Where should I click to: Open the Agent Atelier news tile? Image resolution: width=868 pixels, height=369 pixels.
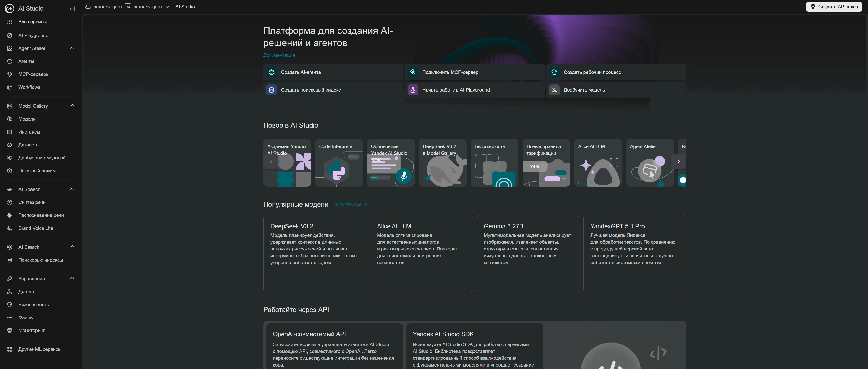coord(650,163)
